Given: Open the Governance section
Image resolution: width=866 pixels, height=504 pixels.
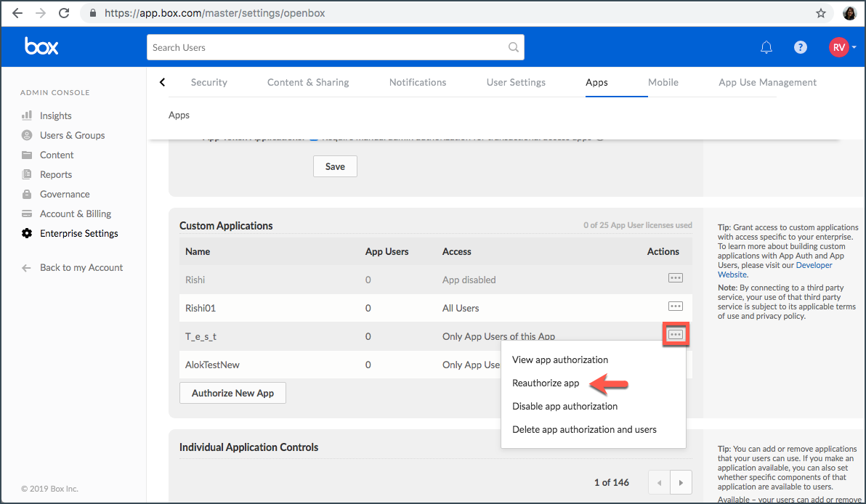Looking at the screenshot, I should [x=65, y=195].
